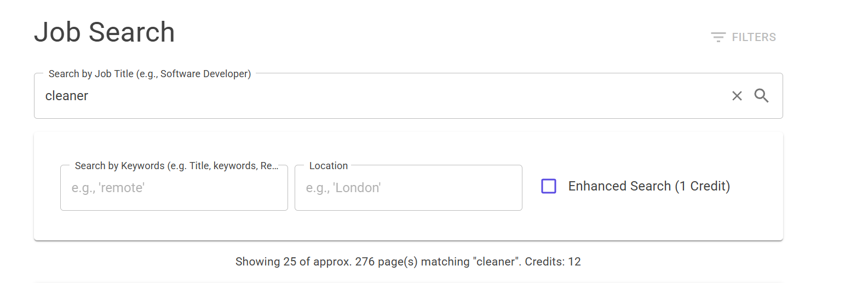Enable the Enhanced Search checkbox
The image size is (868, 283).
coord(549,186)
